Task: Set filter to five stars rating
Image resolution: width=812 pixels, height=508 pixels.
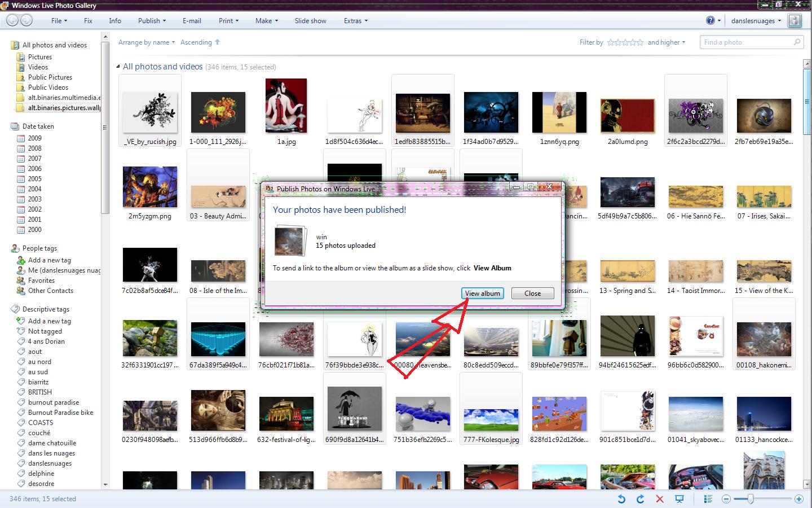Action: [x=639, y=42]
